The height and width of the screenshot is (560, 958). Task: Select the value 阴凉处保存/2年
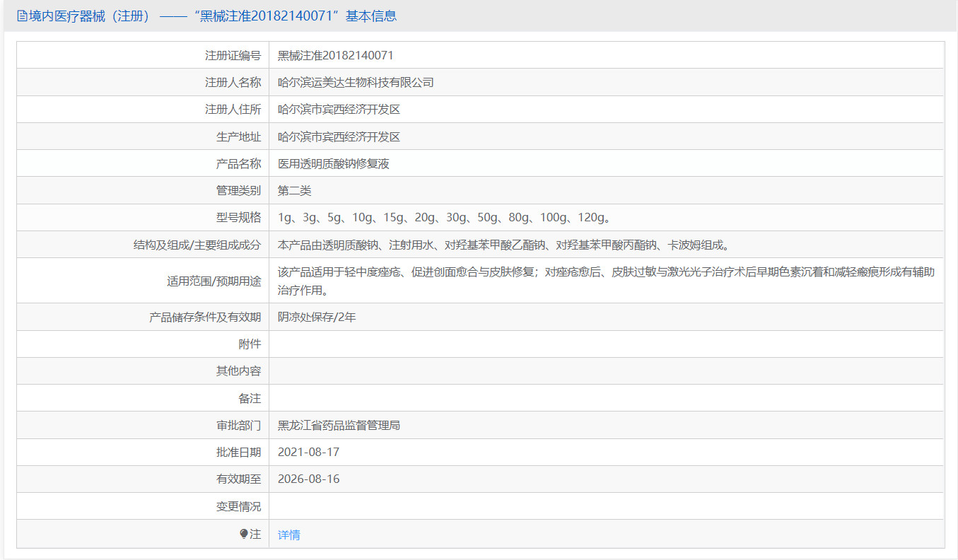317,317
